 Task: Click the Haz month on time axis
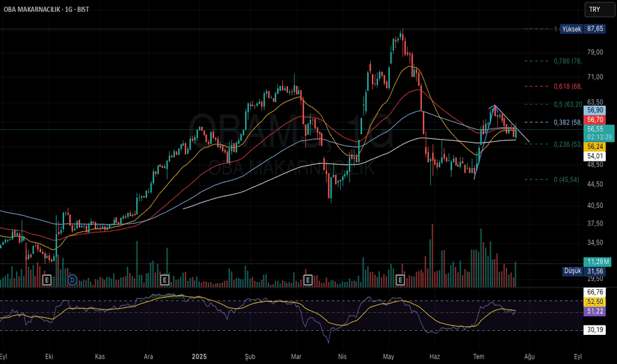[434, 357]
